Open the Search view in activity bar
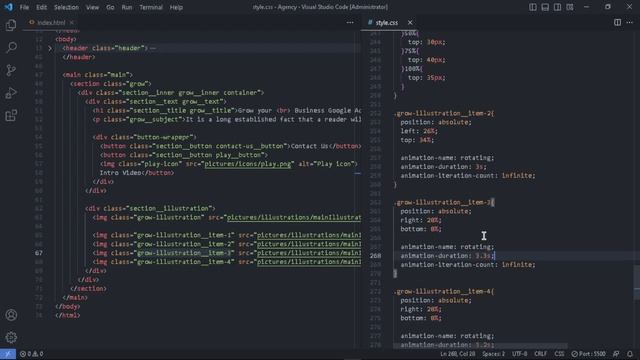 (11, 47)
